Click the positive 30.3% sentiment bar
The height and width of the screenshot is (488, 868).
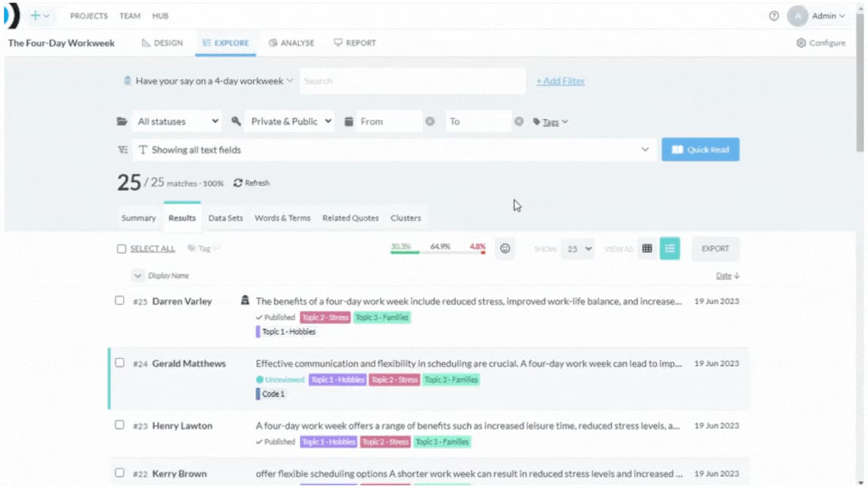404,249
